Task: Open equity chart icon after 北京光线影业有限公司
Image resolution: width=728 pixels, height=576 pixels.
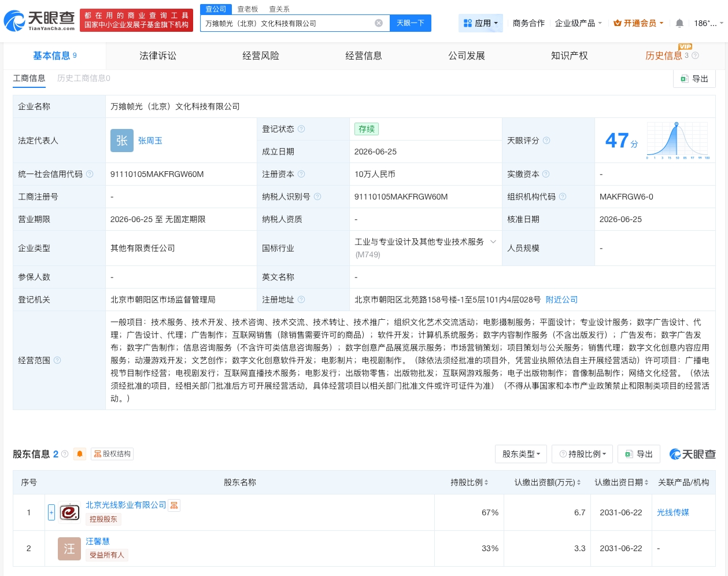Action: pyautogui.click(x=174, y=505)
